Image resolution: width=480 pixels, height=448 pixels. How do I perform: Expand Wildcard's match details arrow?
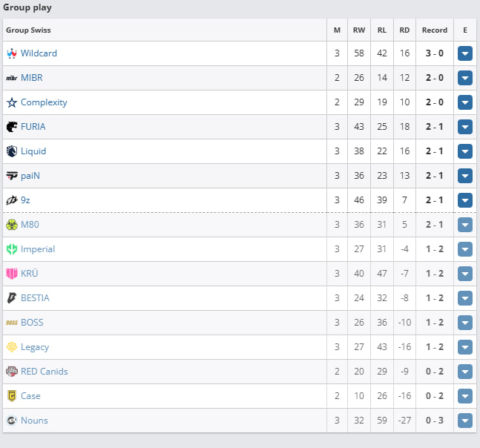click(465, 53)
